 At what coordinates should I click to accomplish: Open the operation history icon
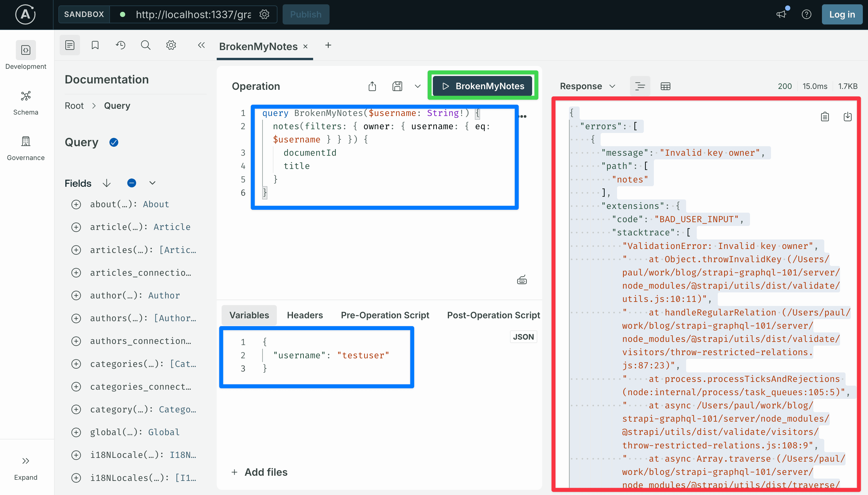point(120,45)
